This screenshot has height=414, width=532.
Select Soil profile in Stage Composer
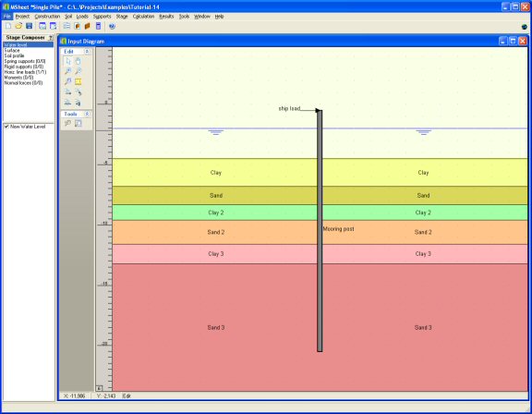point(14,55)
